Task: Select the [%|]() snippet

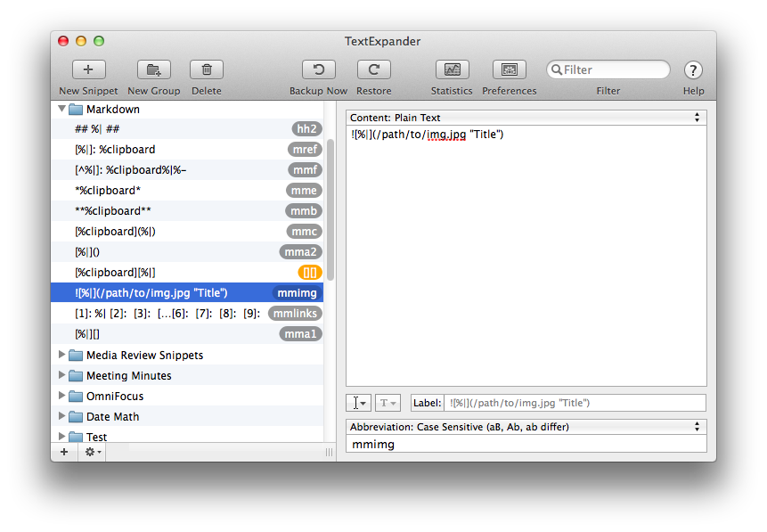Action: (x=187, y=252)
